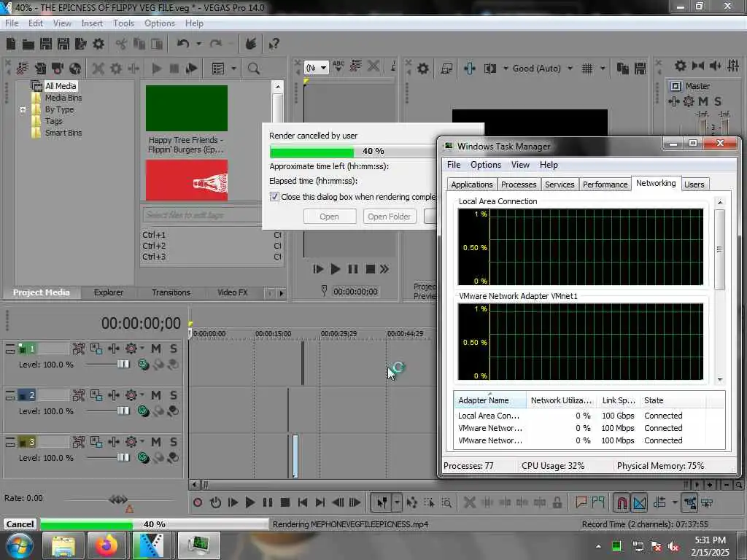This screenshot has height=560, width=747.
Task: Open the Tools menu in VEGAS
Action: (123, 23)
